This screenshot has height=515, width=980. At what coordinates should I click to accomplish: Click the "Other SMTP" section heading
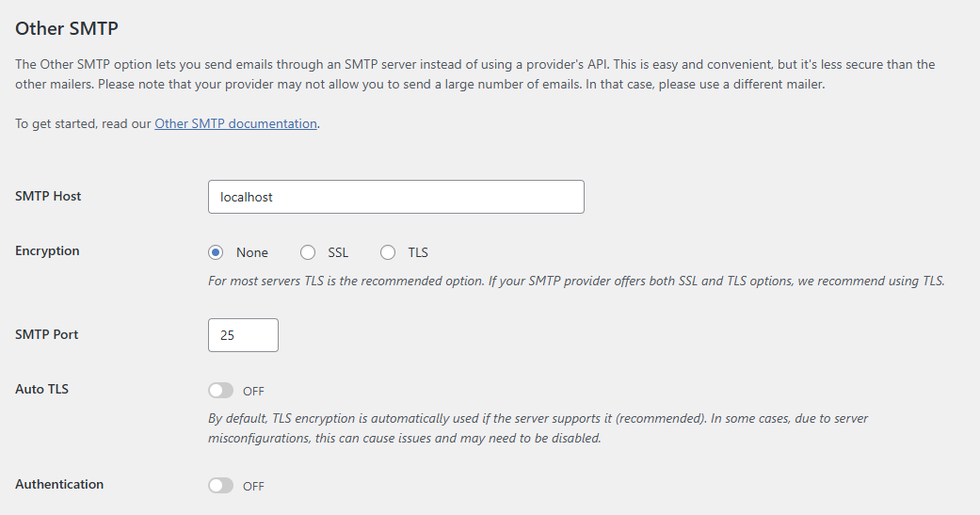tap(67, 28)
